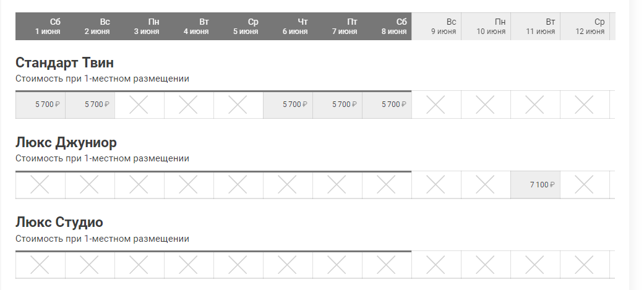Click unavailable X for Люкс Студио 11 июня
This screenshot has height=290, width=644.
tap(536, 265)
